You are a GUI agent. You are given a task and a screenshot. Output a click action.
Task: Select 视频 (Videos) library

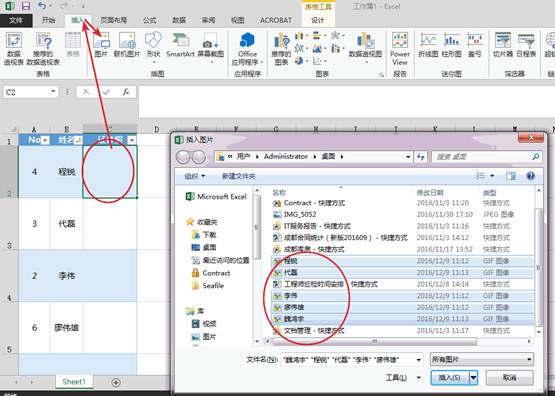click(x=204, y=323)
